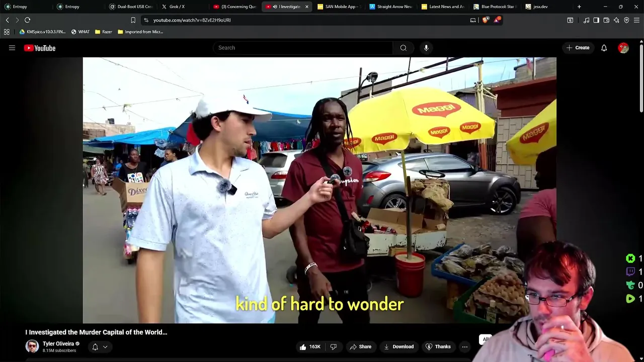Click the install/cast screen icon in address bar

coord(473,20)
